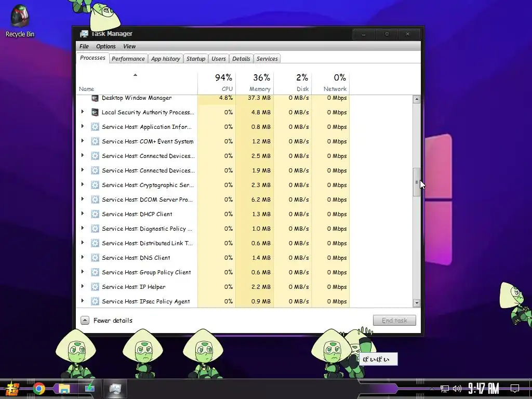Launch Google Chrome from the taskbar
This screenshot has width=532, height=399.
38,389
